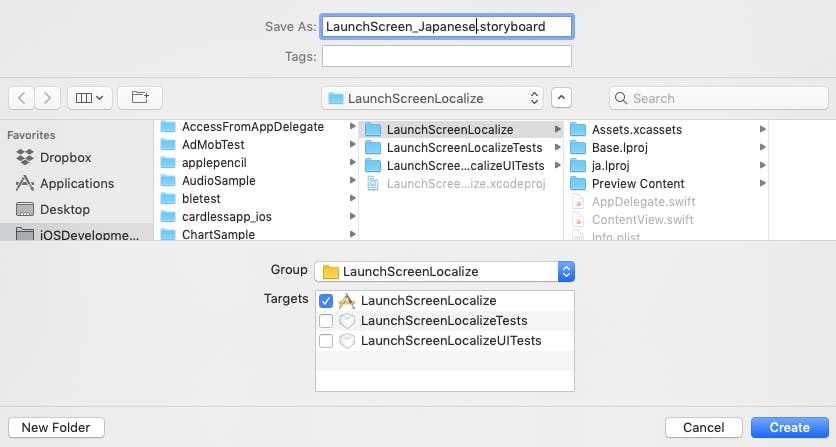Open the Preview Content folder

[627, 184]
